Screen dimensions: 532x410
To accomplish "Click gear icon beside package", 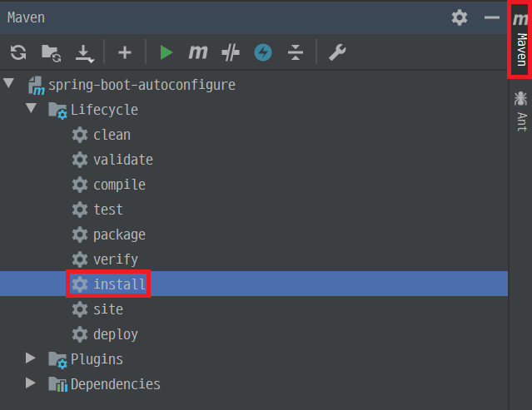I will pyautogui.click(x=80, y=235).
